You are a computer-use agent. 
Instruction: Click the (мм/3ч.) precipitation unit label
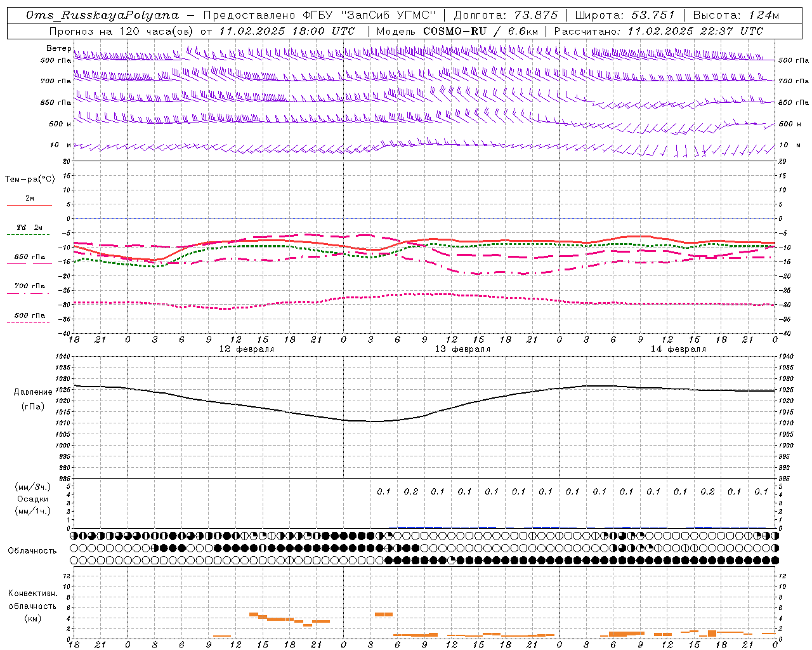pyautogui.click(x=33, y=487)
